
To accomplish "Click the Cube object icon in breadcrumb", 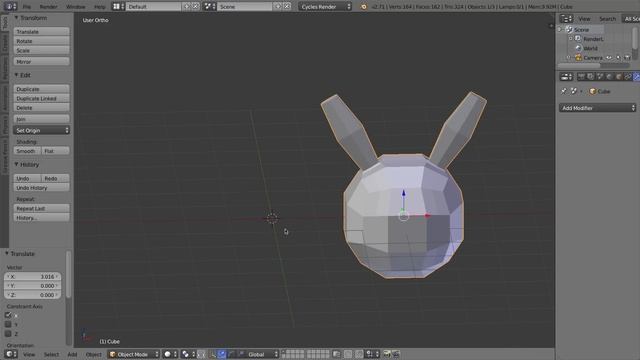I will click(x=593, y=91).
